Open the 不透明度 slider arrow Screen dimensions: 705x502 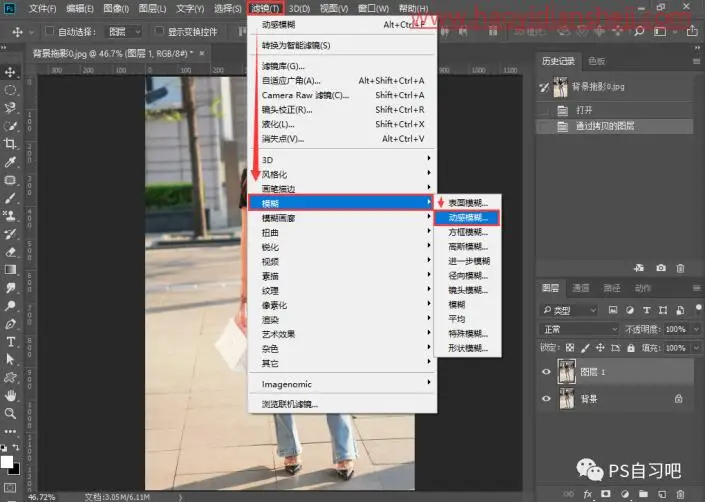tap(696, 329)
